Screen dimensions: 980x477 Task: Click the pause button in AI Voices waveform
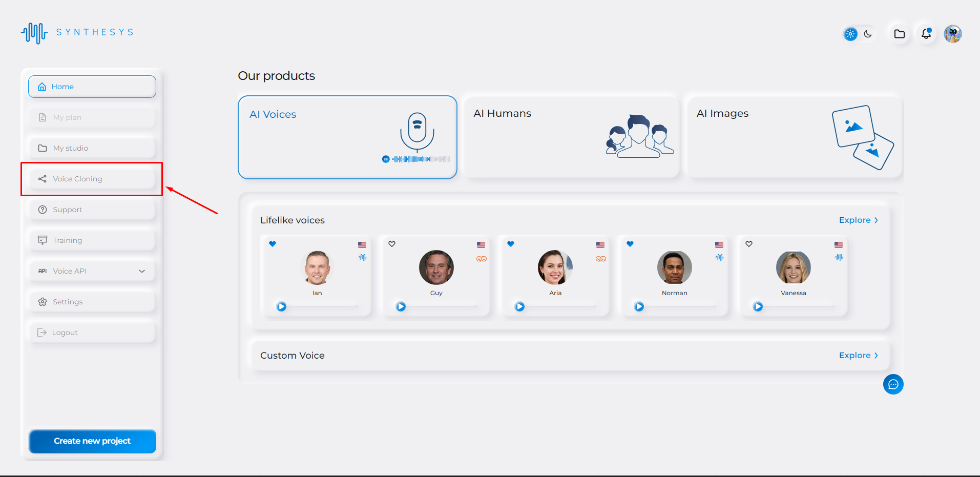click(x=386, y=159)
